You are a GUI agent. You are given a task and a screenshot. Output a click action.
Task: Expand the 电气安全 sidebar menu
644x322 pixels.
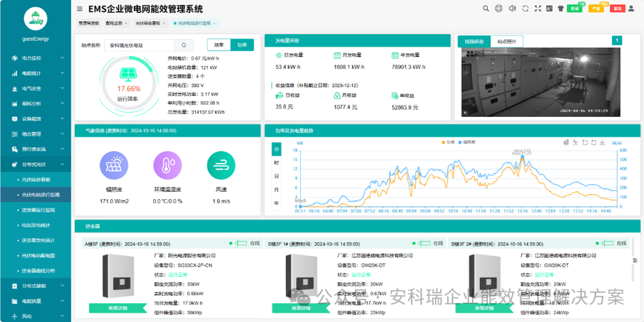pos(36,89)
